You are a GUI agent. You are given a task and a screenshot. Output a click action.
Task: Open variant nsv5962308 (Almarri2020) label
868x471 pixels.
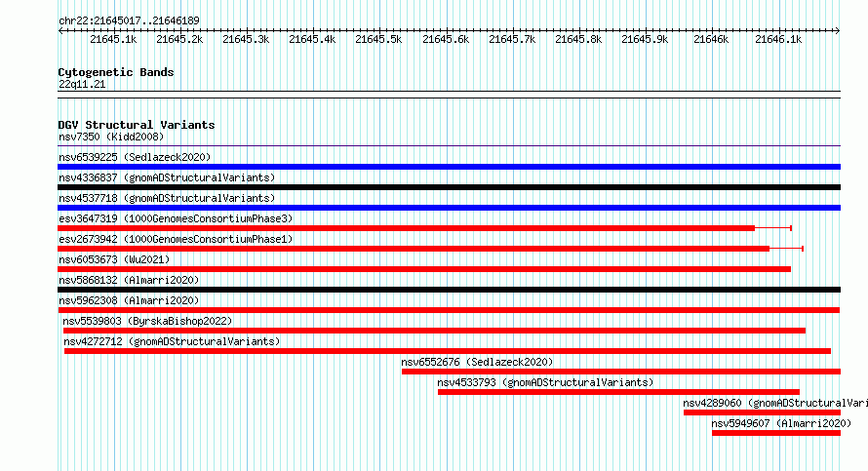coord(129,300)
